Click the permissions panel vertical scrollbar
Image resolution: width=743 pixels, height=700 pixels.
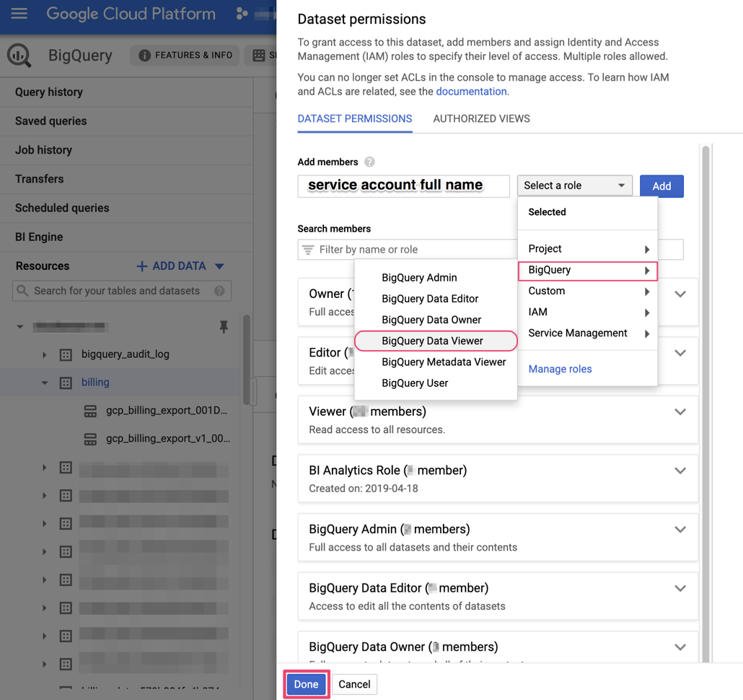coord(705,403)
